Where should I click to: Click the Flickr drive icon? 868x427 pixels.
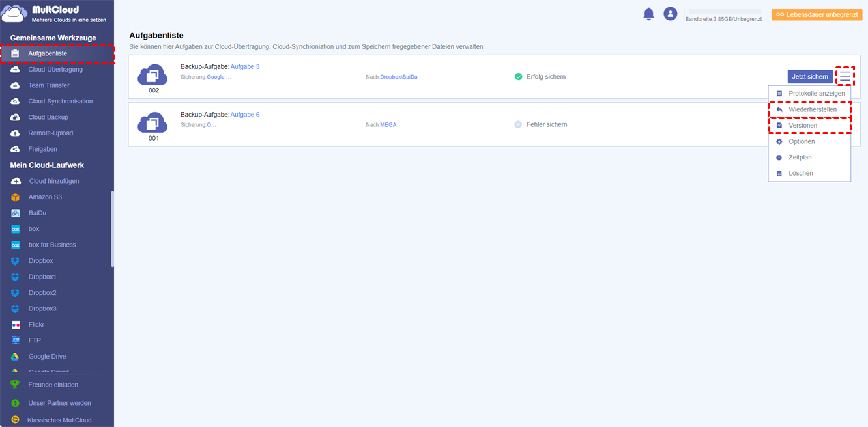coord(16,325)
